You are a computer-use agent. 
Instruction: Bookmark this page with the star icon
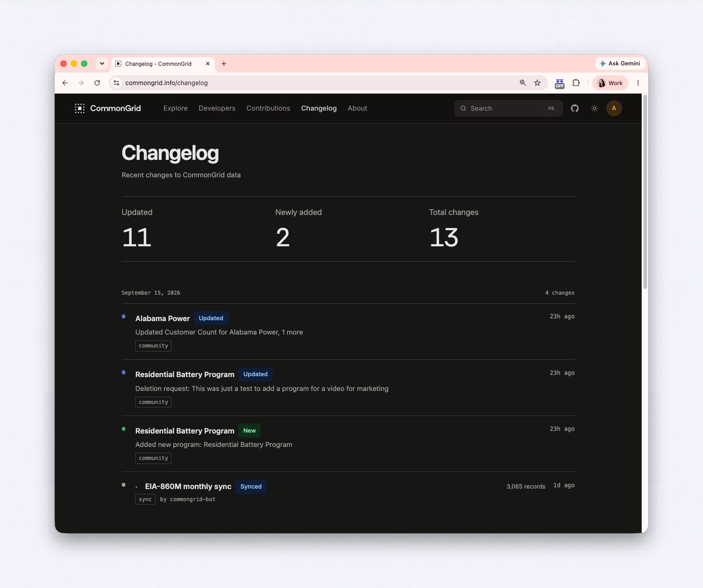(x=537, y=83)
